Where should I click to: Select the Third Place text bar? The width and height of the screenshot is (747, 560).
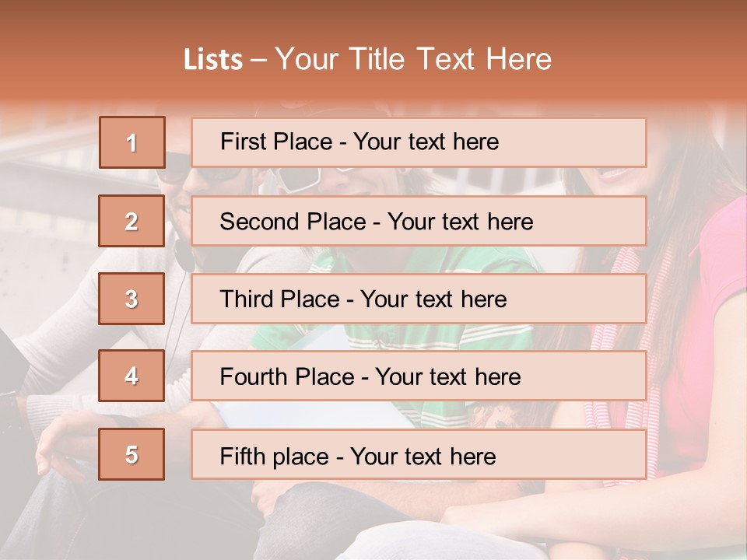pyautogui.click(x=419, y=299)
